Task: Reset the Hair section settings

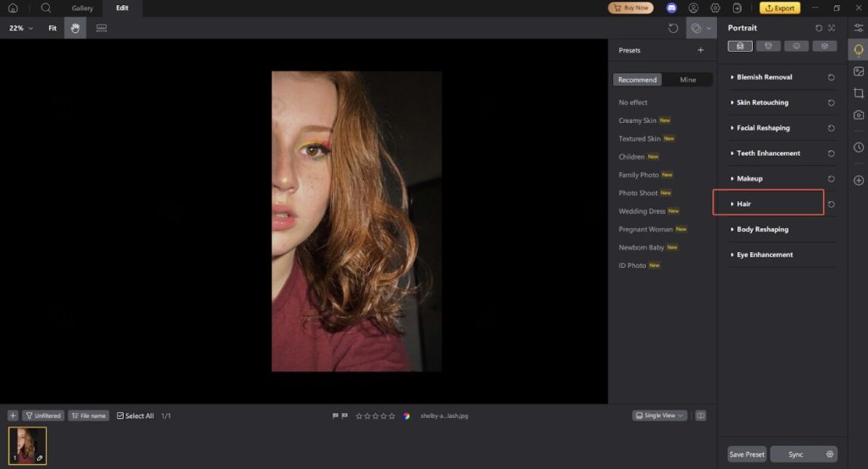Action: click(x=832, y=204)
